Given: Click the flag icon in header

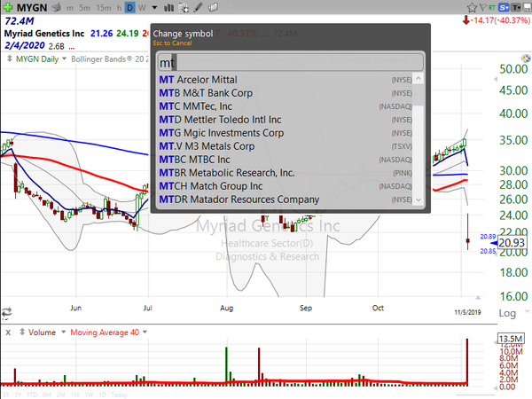Looking at the screenshot, I should [x=482, y=7].
